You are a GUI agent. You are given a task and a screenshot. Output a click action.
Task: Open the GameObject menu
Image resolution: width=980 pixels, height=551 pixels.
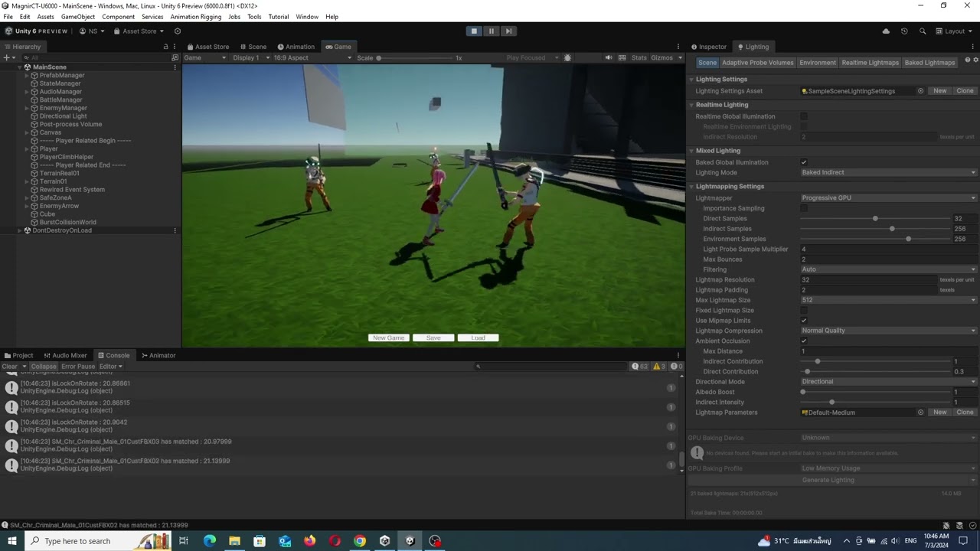(77, 16)
